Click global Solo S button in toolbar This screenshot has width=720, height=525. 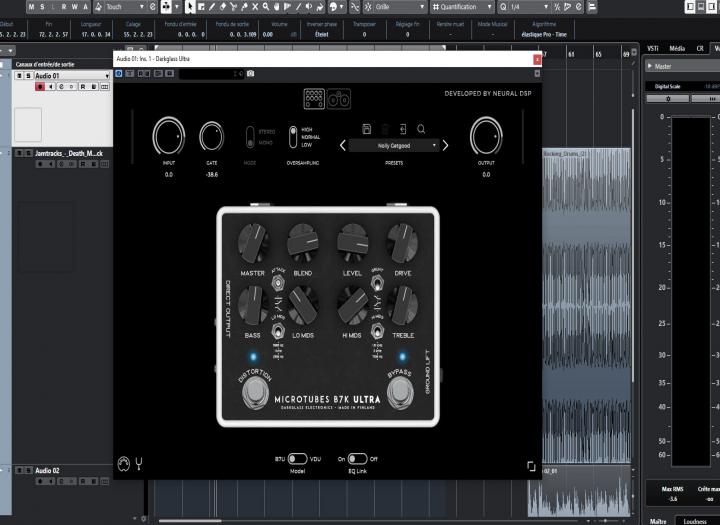pyautogui.click(x=42, y=7)
